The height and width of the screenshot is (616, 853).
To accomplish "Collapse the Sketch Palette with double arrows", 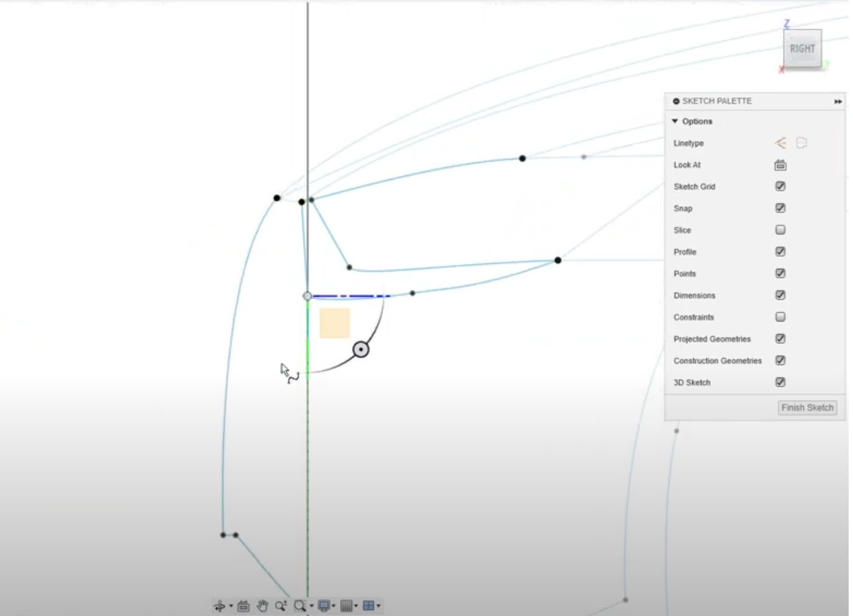I will 838,101.
